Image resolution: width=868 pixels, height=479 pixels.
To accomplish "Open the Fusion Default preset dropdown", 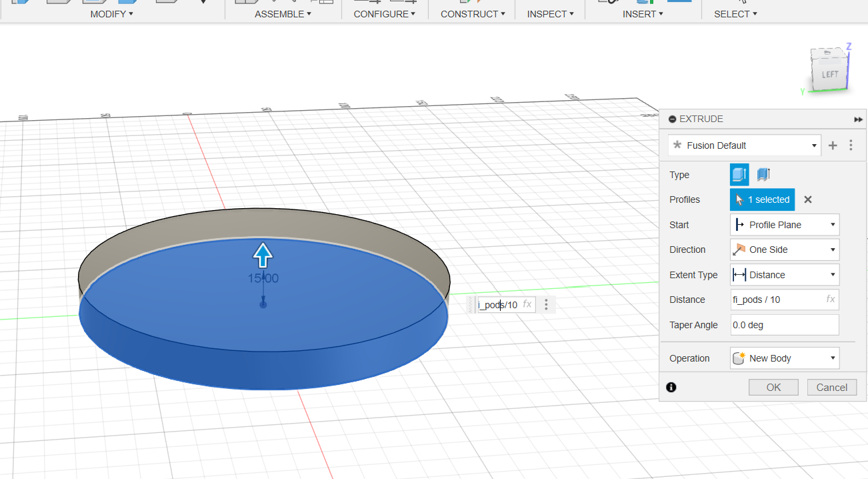I will [745, 145].
